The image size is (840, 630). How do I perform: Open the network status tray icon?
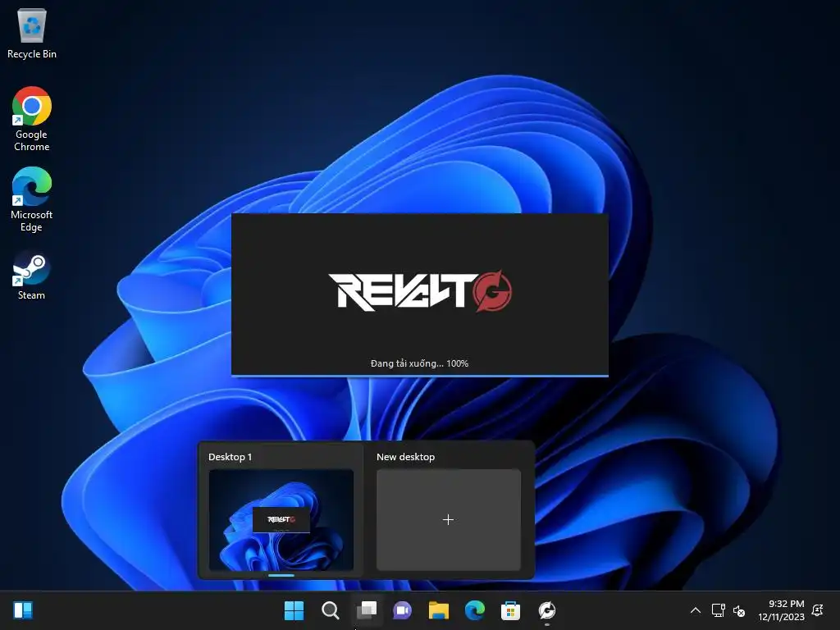(x=718, y=610)
